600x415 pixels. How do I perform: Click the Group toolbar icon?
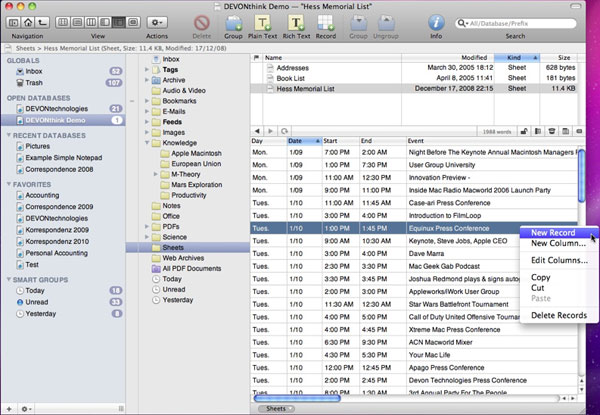[x=234, y=21]
